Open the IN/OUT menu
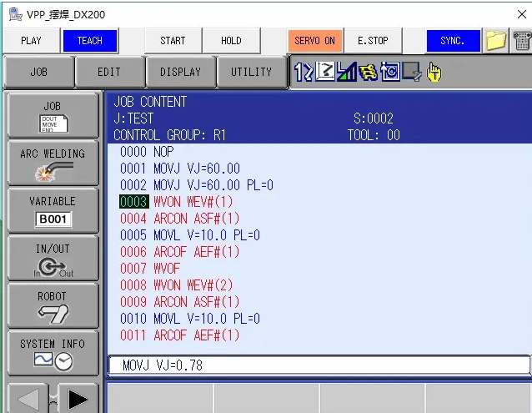 [53, 259]
